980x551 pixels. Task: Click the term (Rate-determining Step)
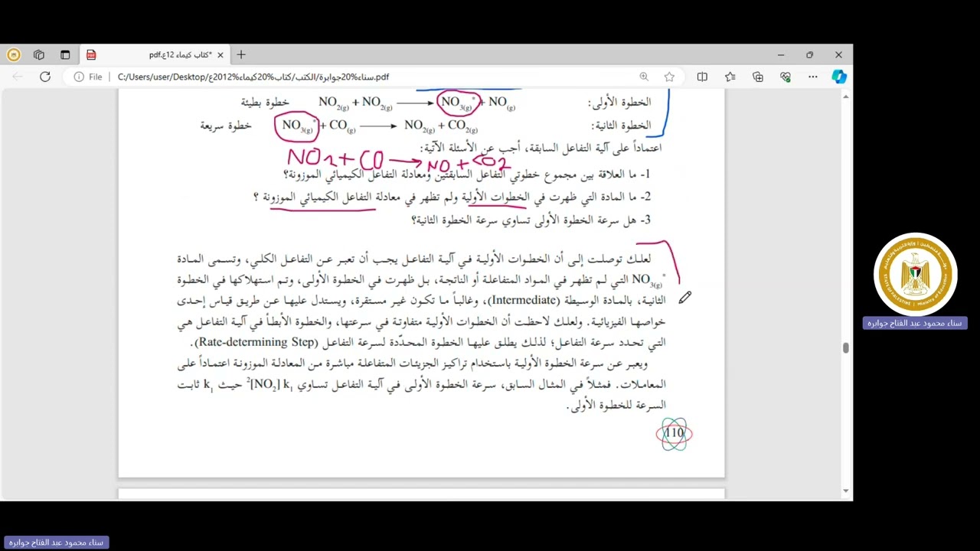click(x=256, y=342)
